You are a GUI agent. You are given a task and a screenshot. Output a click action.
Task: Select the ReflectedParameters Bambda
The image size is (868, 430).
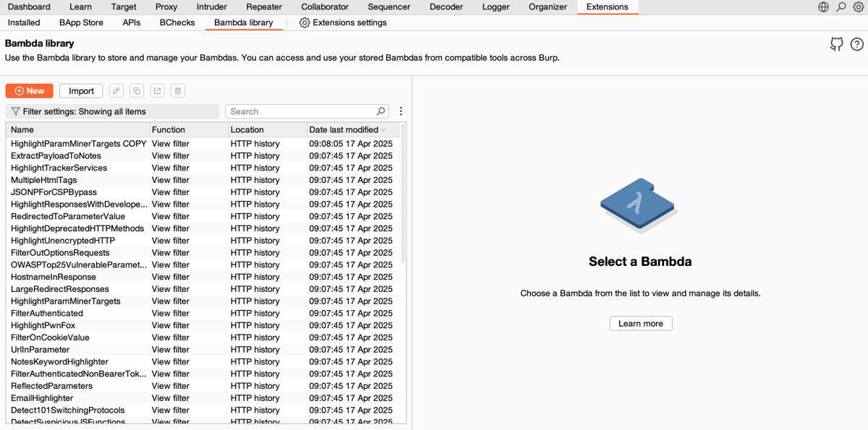(203, 386)
